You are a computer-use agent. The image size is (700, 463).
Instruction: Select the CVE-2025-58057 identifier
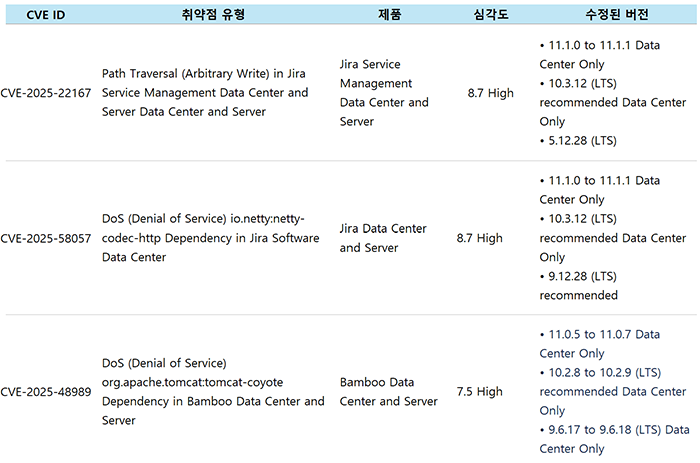pyautogui.click(x=46, y=238)
